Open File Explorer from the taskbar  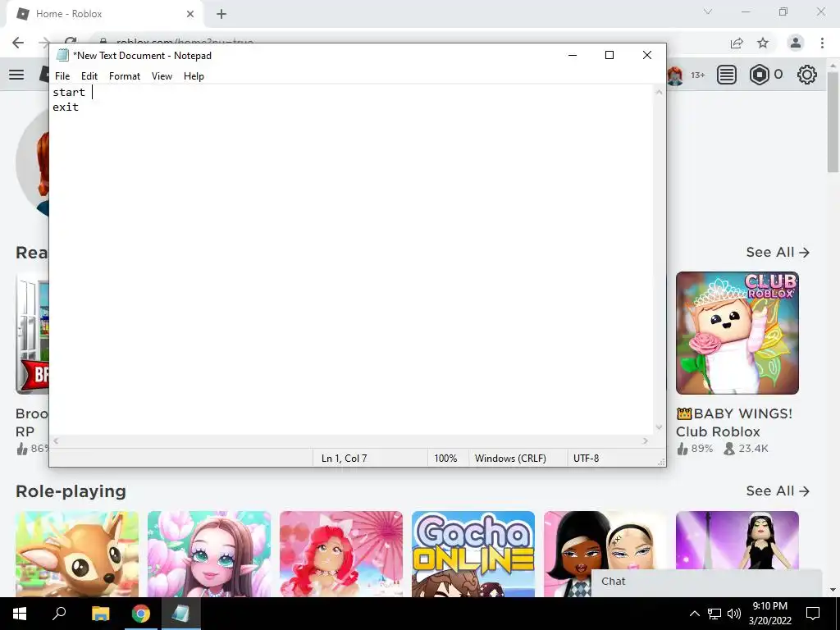click(100, 614)
